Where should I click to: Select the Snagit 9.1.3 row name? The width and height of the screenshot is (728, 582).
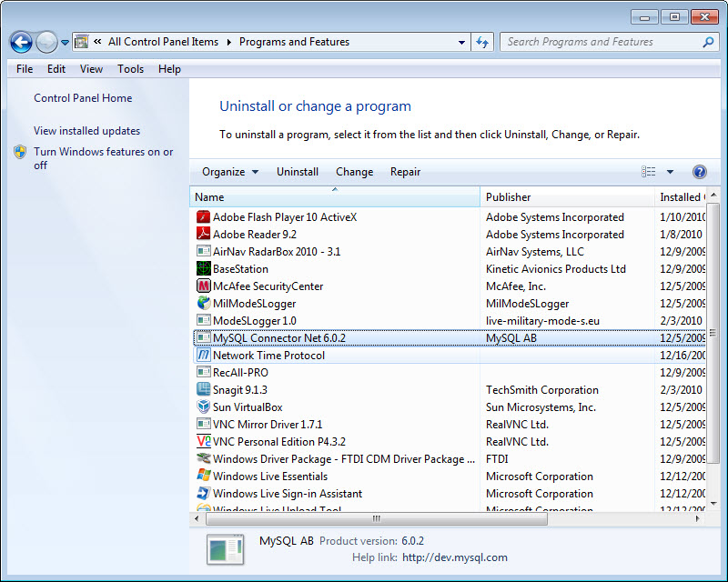(240, 390)
